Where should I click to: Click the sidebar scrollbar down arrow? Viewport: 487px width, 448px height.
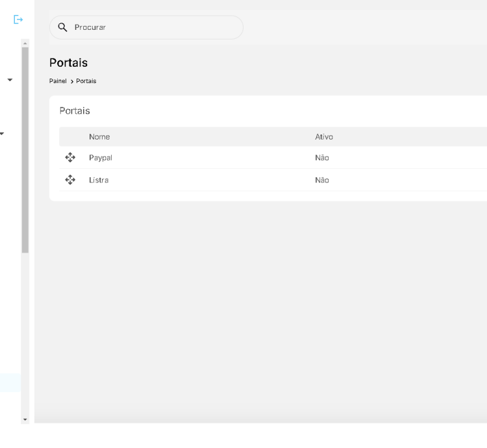[25, 419]
